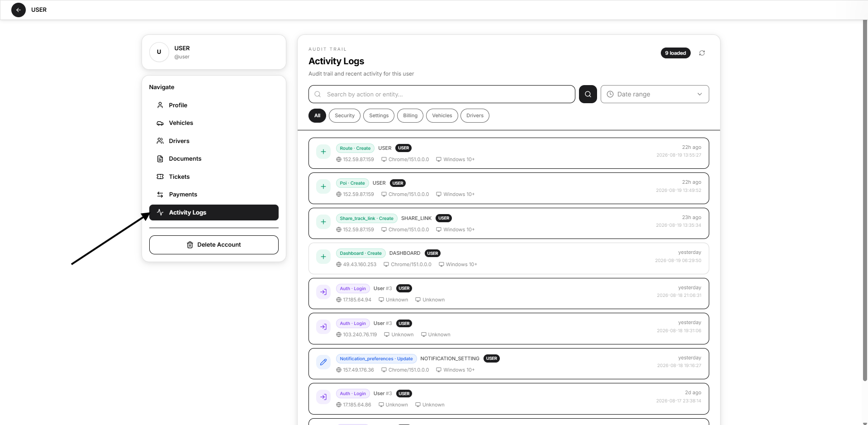The image size is (868, 425).
Task: Click pencil icon on Notification_preferences Update entry
Action: point(323,362)
